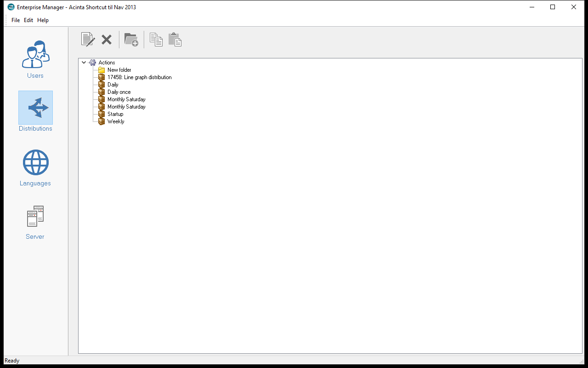588x368 pixels.
Task: Click the New folder toolbar icon
Action: pos(131,40)
